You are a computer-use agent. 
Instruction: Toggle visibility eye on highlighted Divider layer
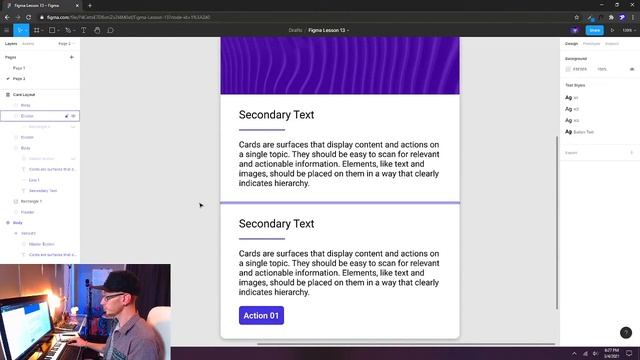(x=74, y=116)
